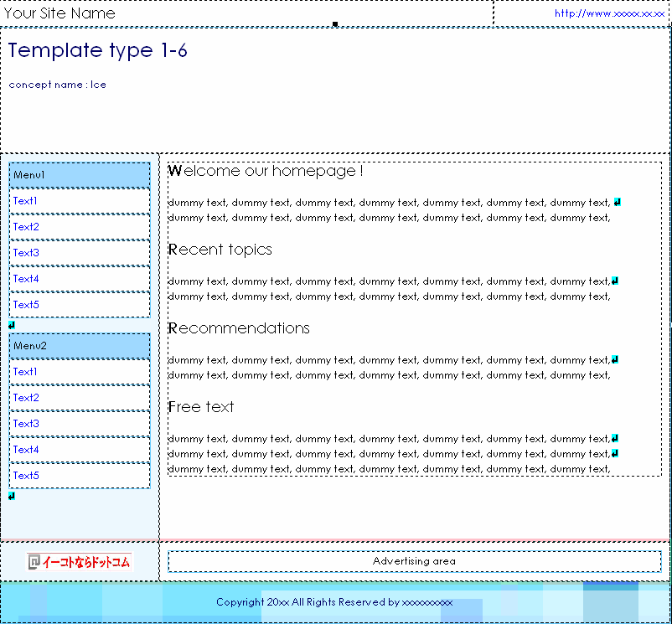Open Text3 link under Menu1

(25, 253)
